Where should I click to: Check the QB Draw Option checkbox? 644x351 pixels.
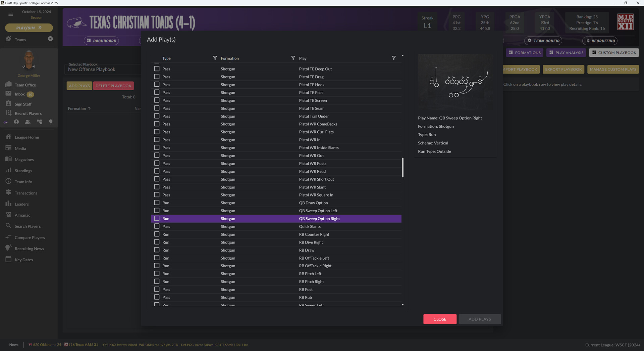[x=157, y=203]
